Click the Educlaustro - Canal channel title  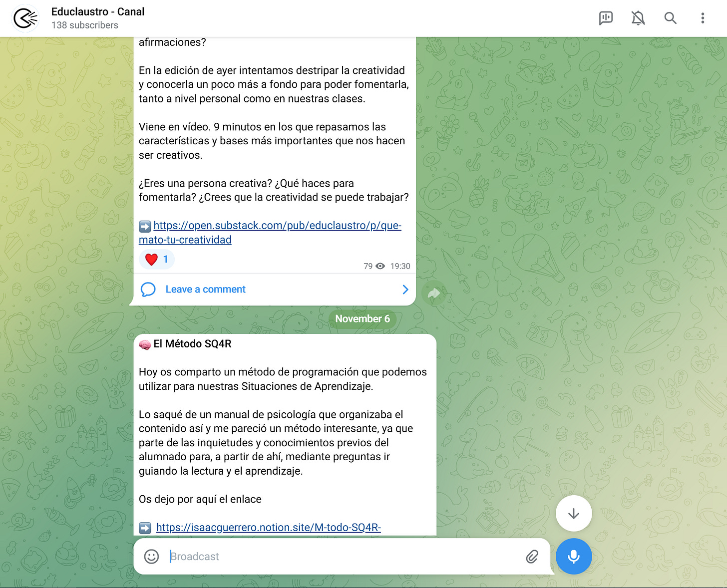(98, 12)
